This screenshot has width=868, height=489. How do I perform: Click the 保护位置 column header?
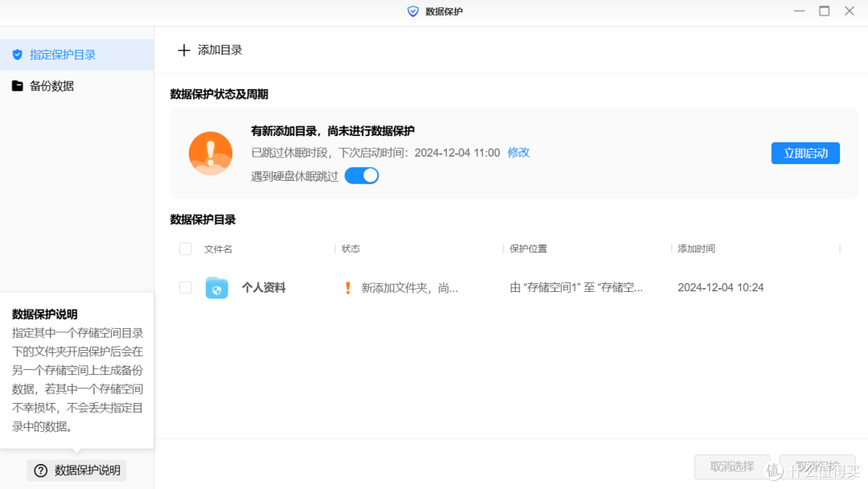(528, 249)
